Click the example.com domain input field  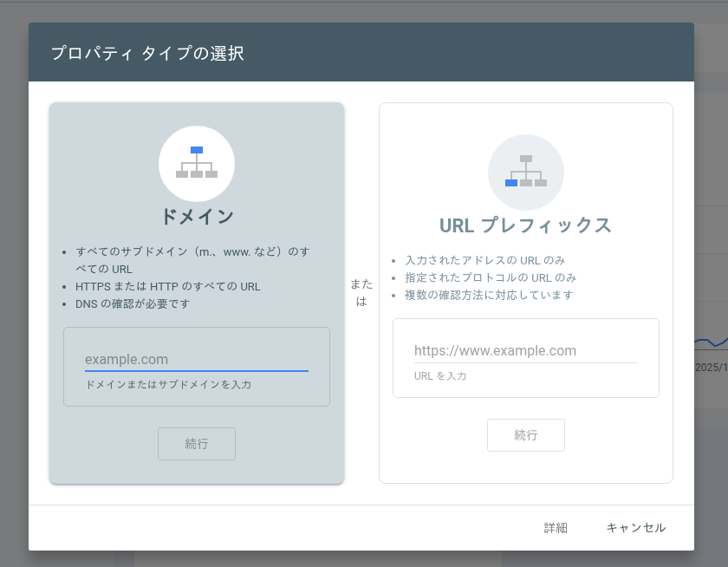[x=197, y=359]
